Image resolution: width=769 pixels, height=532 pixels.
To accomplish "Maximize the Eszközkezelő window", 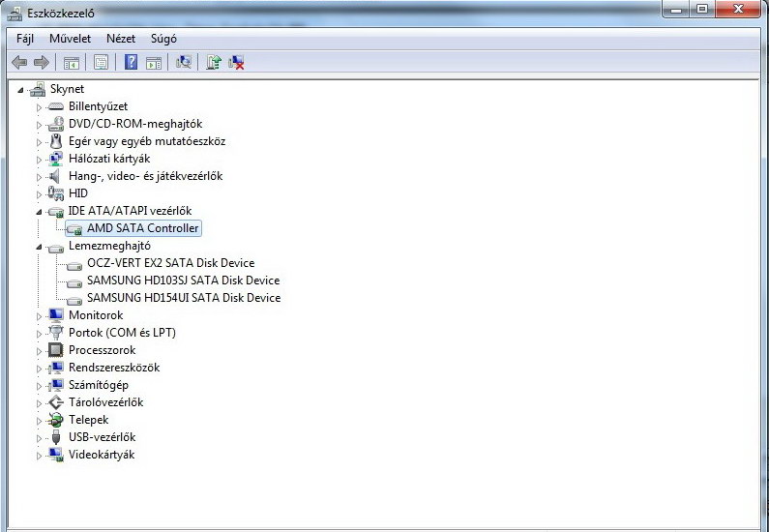I will [x=702, y=10].
